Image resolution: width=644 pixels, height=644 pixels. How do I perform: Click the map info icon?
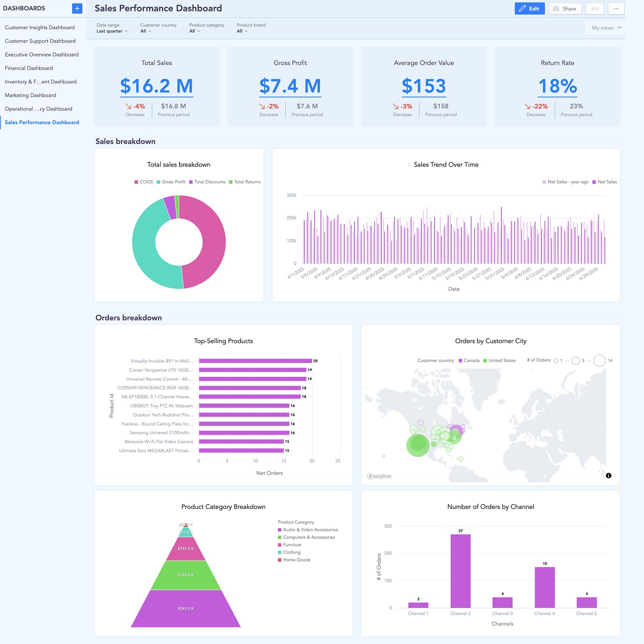click(x=608, y=475)
